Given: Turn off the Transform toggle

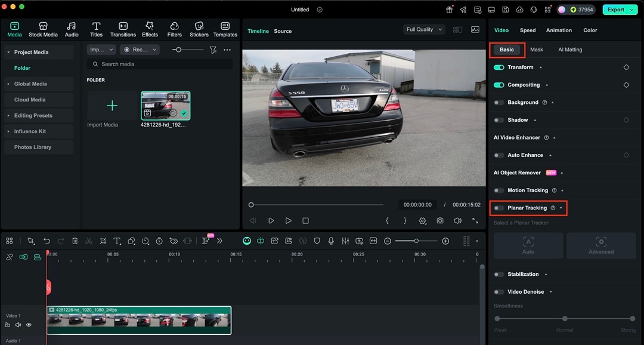Looking at the screenshot, I should click(x=499, y=67).
